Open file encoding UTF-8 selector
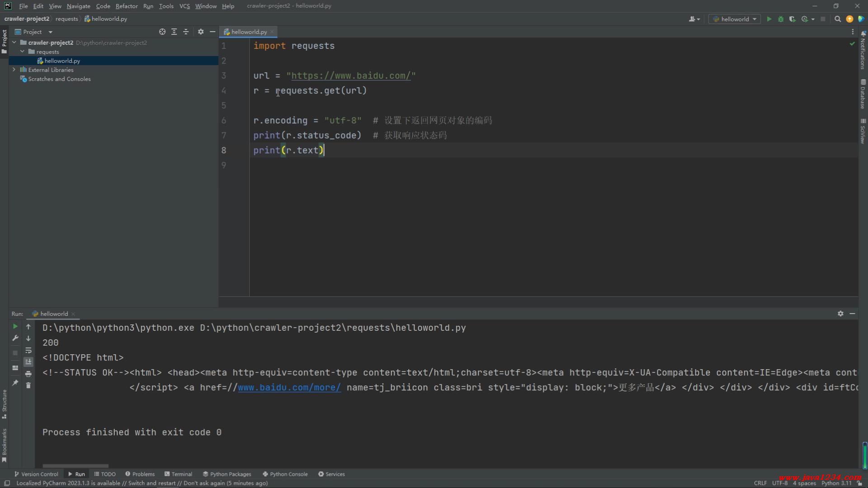The width and height of the screenshot is (868, 488). (780, 483)
